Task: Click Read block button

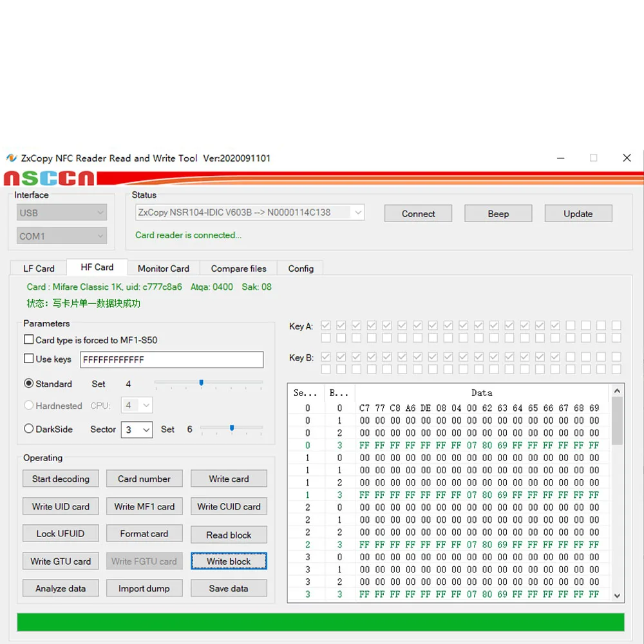Action: click(x=229, y=535)
